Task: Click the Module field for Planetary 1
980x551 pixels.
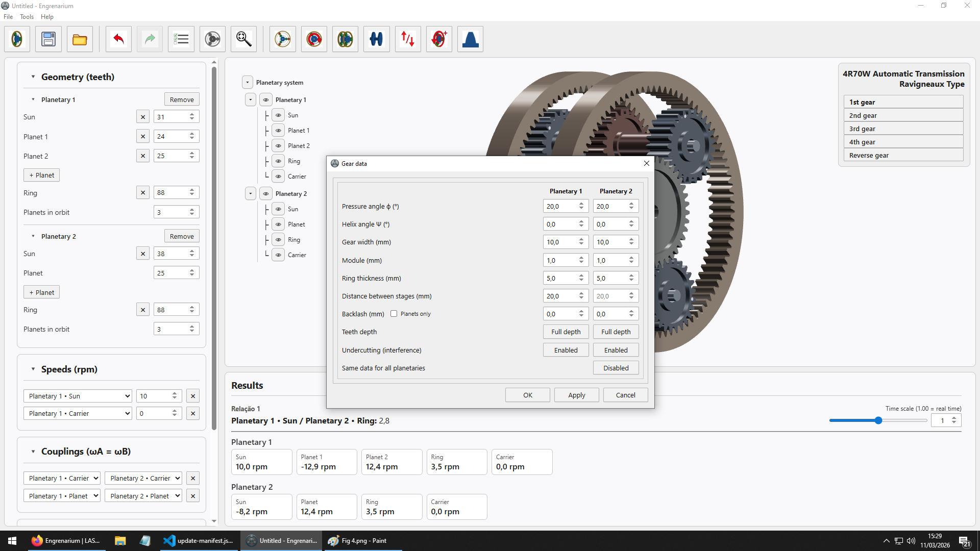Action: (x=560, y=260)
